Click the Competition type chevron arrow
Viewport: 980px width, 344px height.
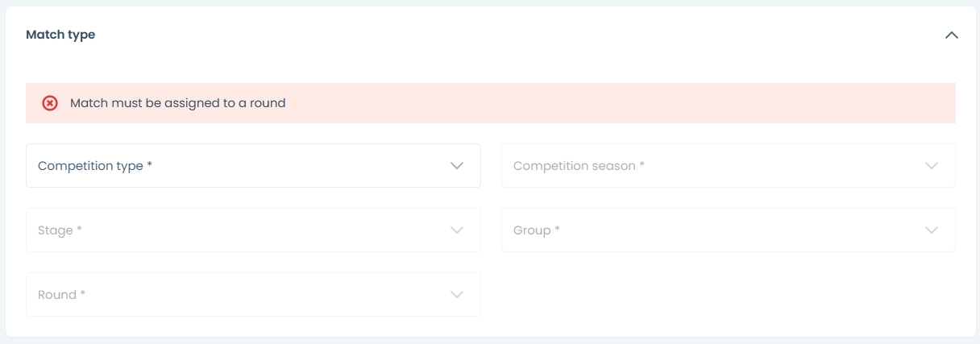point(457,166)
